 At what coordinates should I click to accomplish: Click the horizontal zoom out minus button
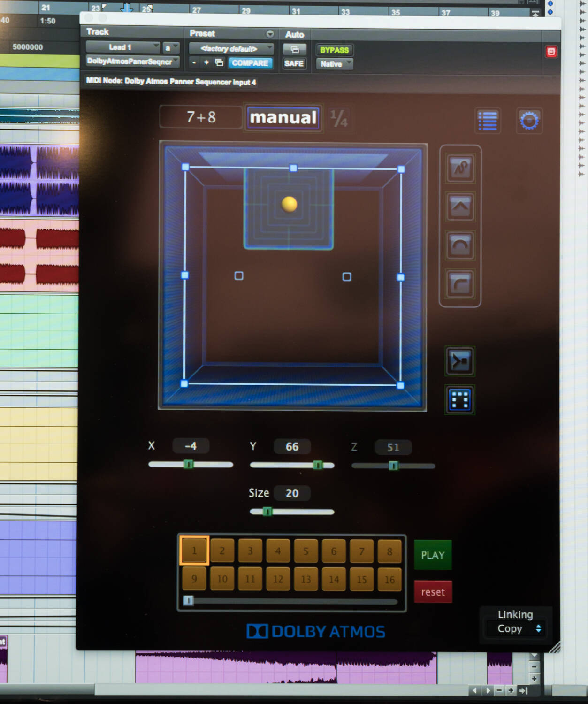499,690
